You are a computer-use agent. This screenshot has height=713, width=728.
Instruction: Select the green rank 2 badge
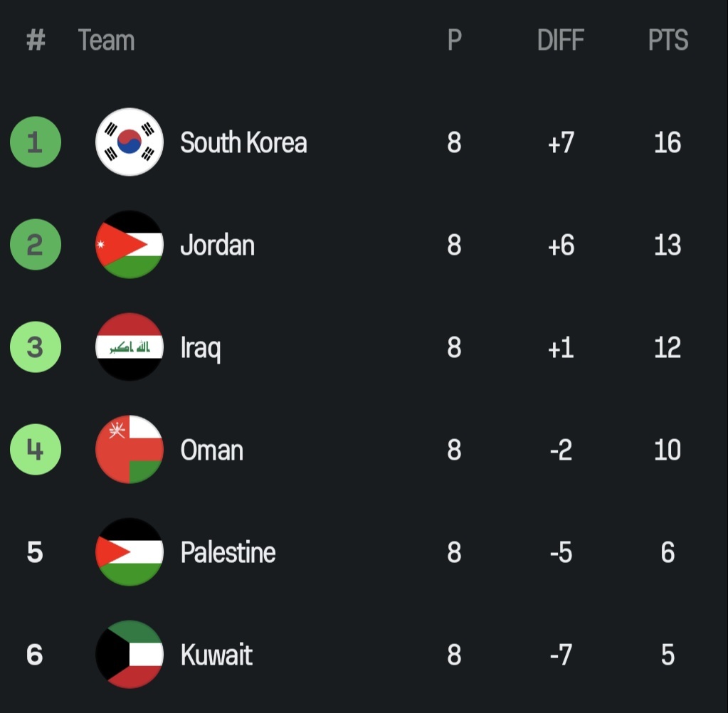click(36, 245)
